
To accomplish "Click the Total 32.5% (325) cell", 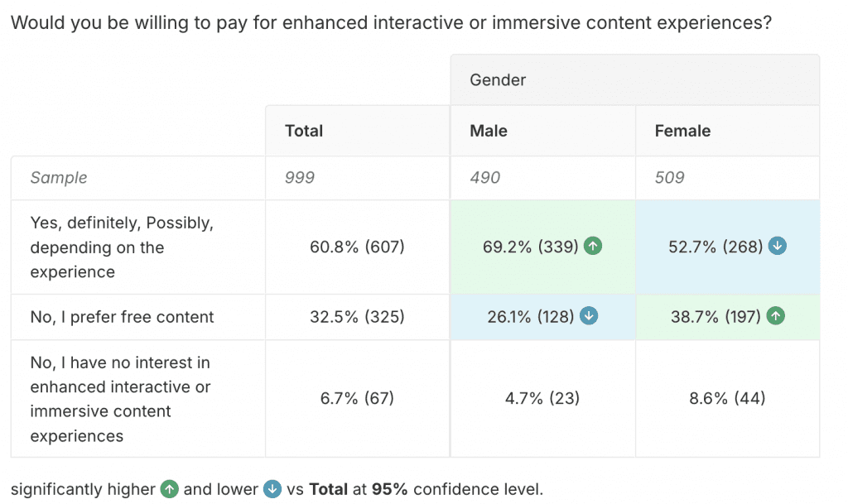I will 358,317.
